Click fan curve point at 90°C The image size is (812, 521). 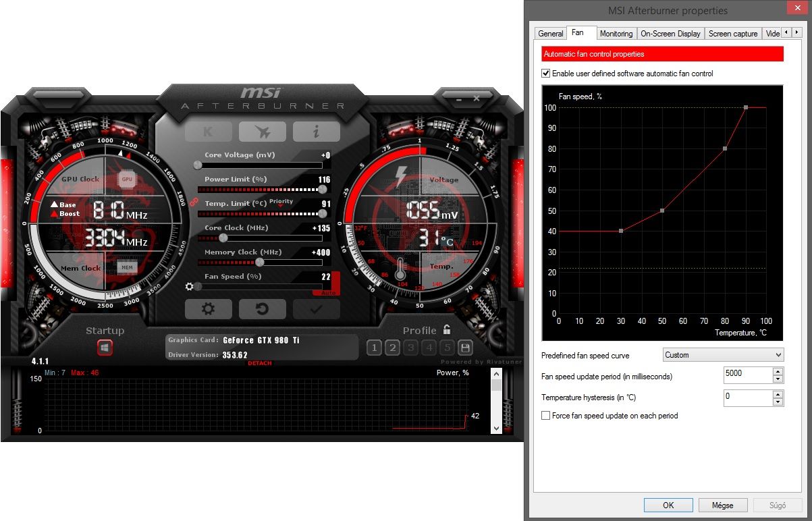click(746, 107)
